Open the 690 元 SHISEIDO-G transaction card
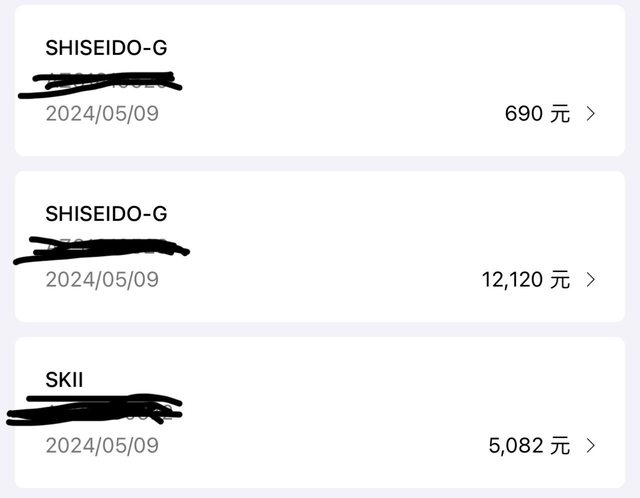The height and width of the screenshot is (498, 640). [x=320, y=80]
